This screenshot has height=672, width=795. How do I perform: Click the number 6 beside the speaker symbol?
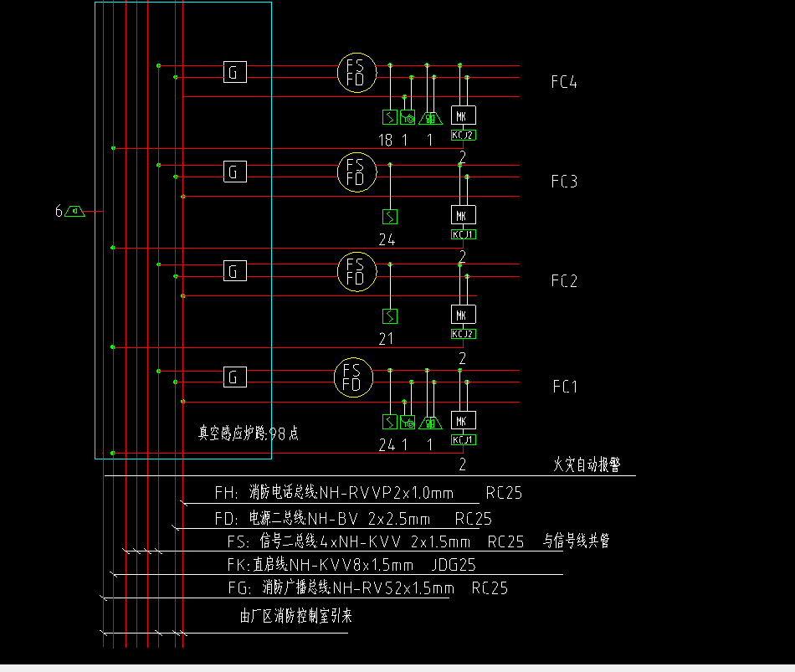pyautogui.click(x=59, y=211)
